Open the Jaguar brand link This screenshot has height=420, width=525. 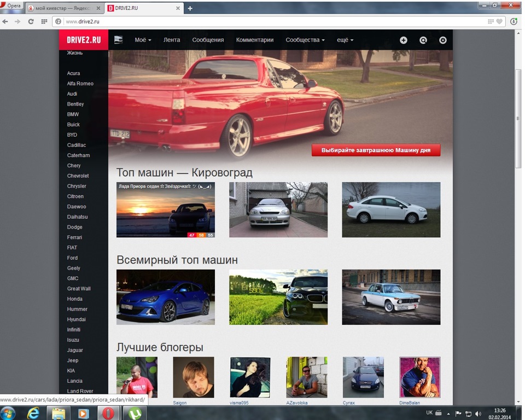tap(75, 351)
